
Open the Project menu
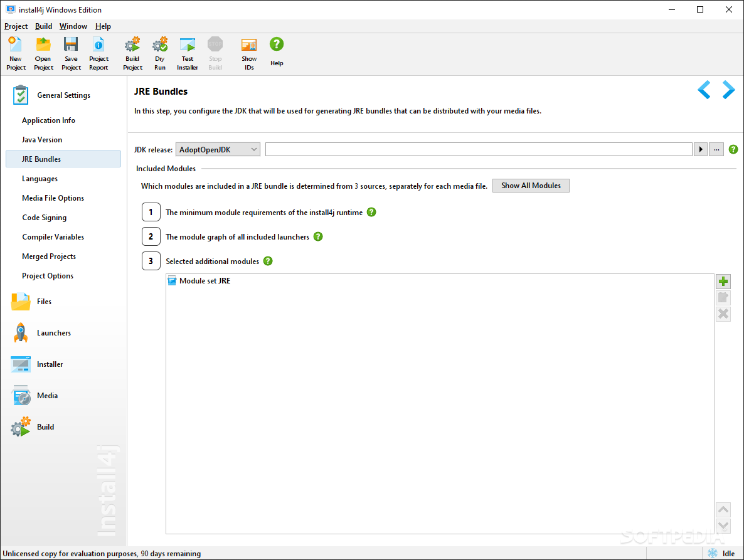pos(16,26)
